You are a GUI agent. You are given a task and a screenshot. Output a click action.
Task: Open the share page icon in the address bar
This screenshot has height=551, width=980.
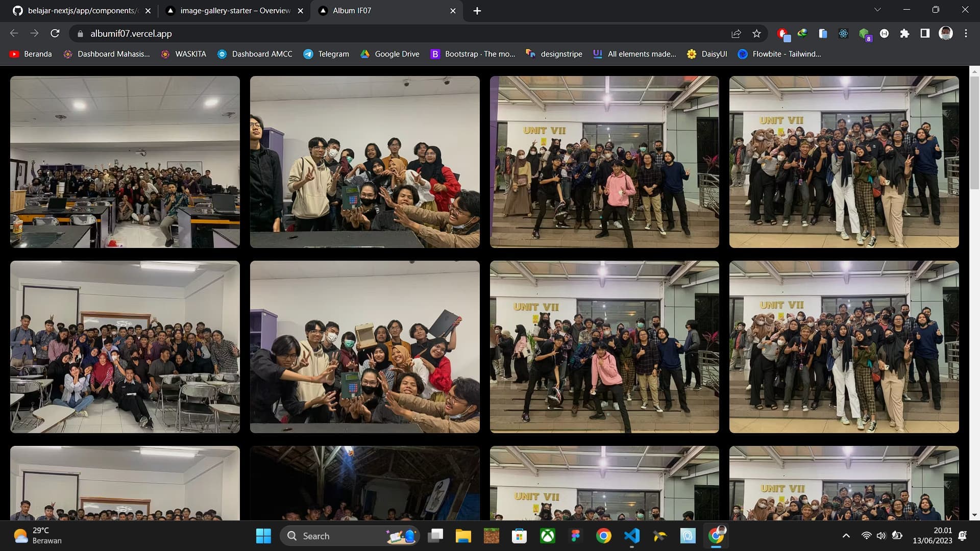(x=736, y=34)
